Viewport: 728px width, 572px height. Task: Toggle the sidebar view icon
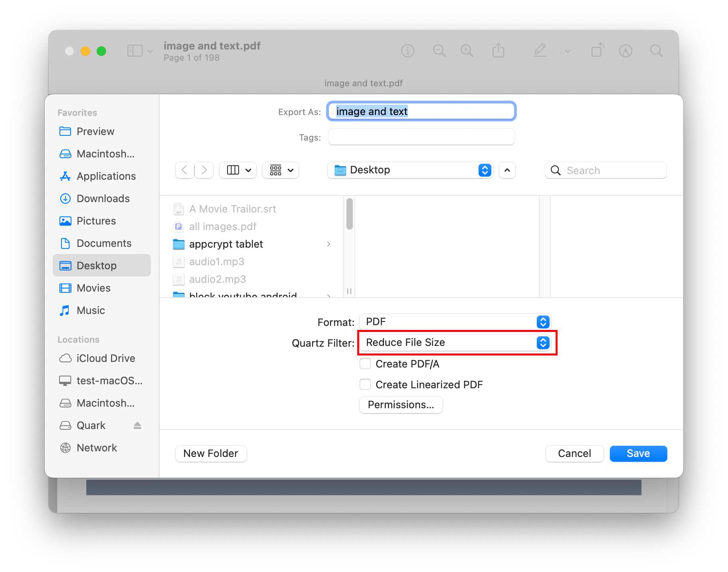click(135, 51)
